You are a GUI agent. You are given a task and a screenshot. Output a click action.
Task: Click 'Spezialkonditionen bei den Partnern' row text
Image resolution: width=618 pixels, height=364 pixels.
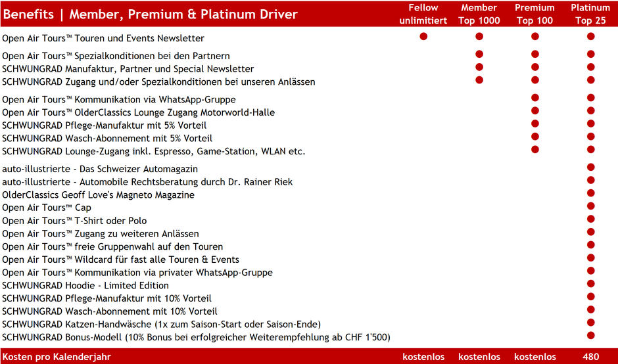(116, 56)
